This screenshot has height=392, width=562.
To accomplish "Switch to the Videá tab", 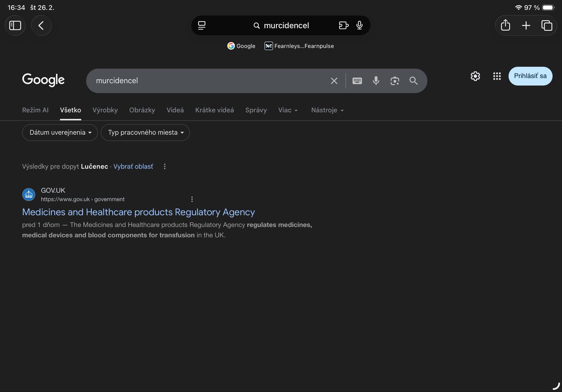I will click(175, 110).
